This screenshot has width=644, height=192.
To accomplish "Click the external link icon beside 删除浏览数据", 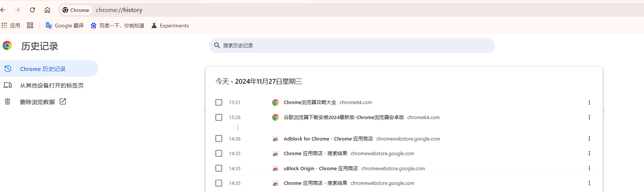I will (x=63, y=101).
